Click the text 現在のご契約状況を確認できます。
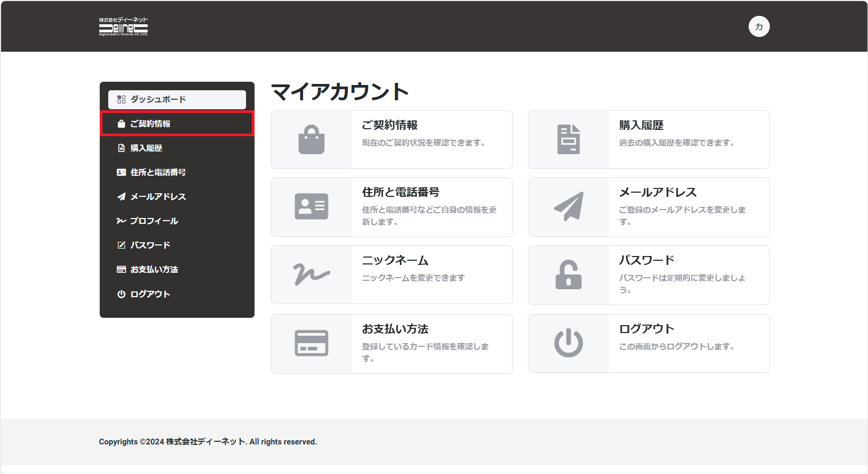868x474 pixels. [423, 143]
